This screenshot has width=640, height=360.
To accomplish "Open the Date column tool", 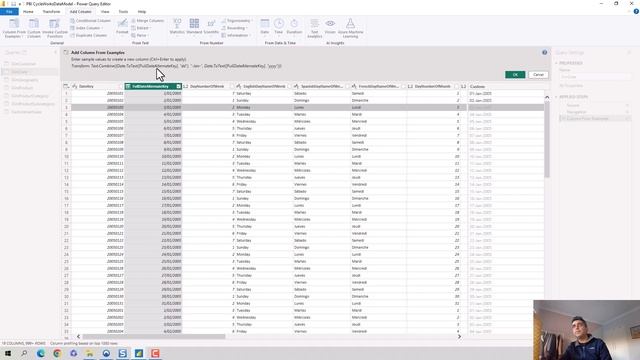I will click(265, 27).
